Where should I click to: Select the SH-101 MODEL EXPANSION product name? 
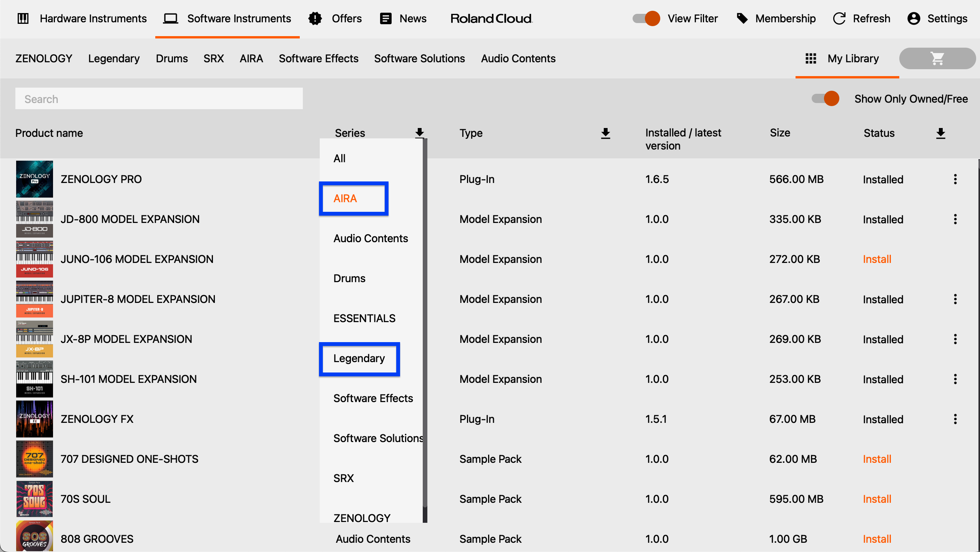click(x=129, y=379)
